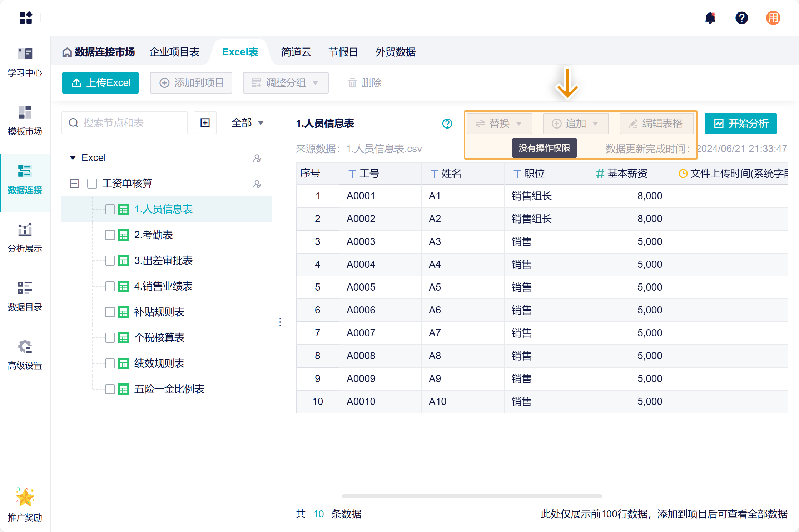
Task: Switch to the 节假日 tab
Action: pos(343,52)
